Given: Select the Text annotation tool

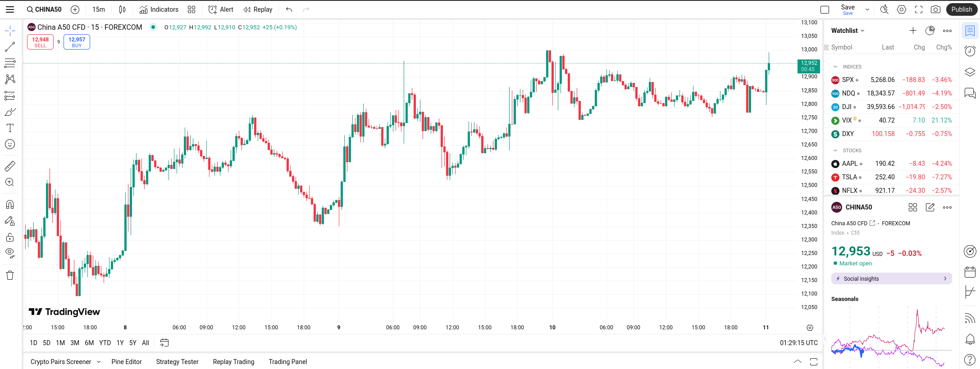Looking at the screenshot, I should point(10,128).
